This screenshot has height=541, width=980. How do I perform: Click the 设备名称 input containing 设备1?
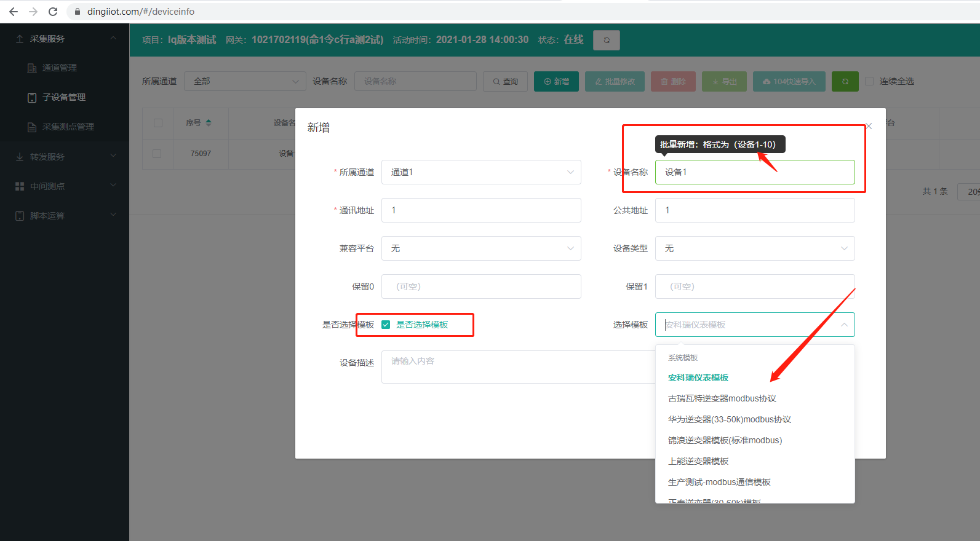pyautogui.click(x=754, y=172)
